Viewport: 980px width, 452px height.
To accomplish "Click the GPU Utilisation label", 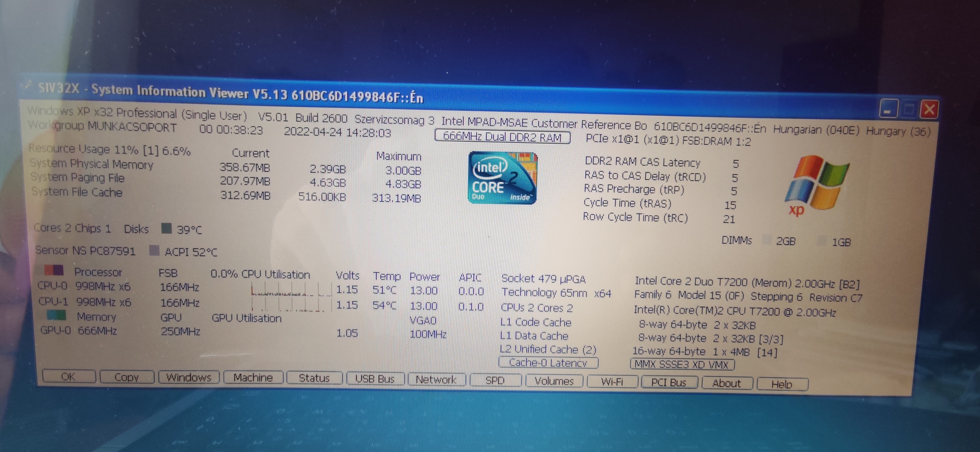I will point(247,318).
